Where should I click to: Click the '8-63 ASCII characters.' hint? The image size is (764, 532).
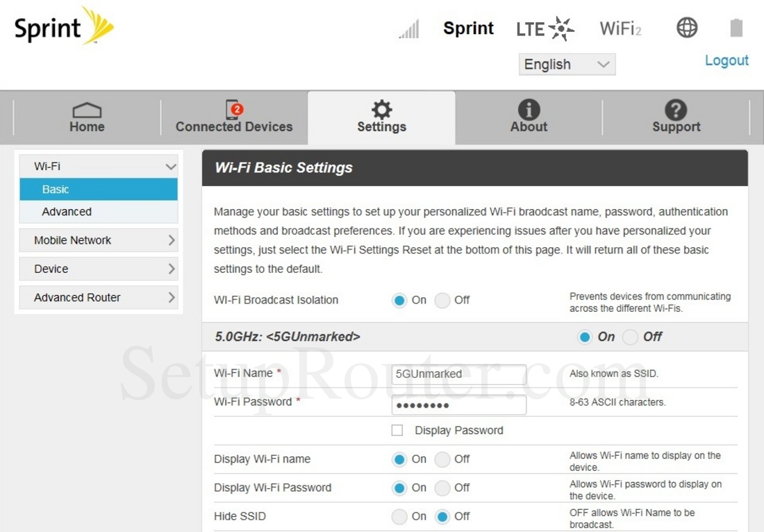pos(617,402)
